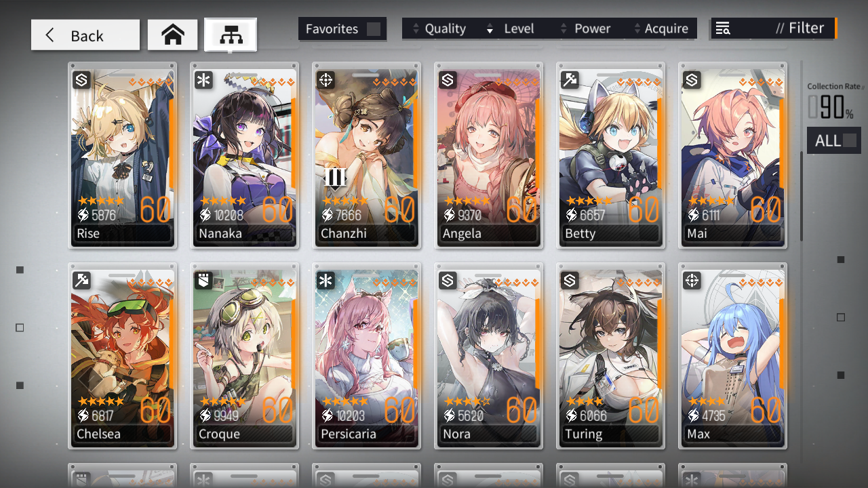
Task: Open the Filter panel
Action: coord(774,28)
